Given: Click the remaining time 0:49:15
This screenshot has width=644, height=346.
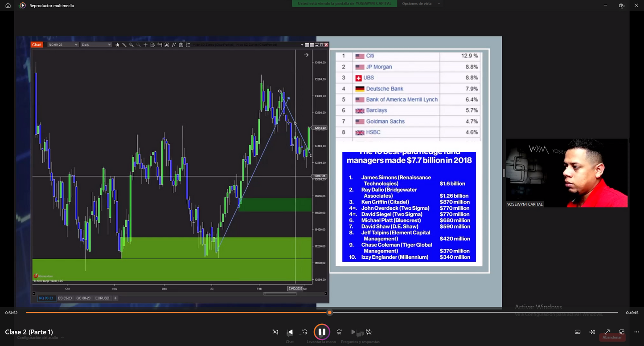Looking at the screenshot, I should coord(632,313).
